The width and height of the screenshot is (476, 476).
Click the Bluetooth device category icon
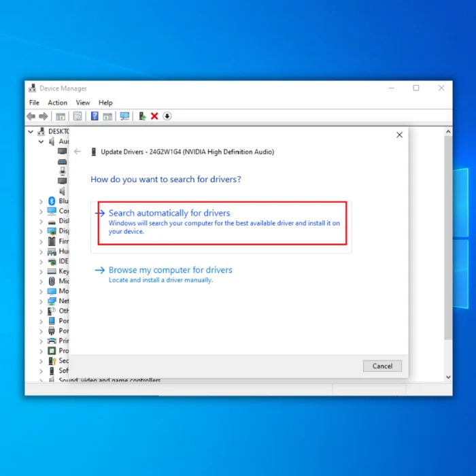click(52, 201)
